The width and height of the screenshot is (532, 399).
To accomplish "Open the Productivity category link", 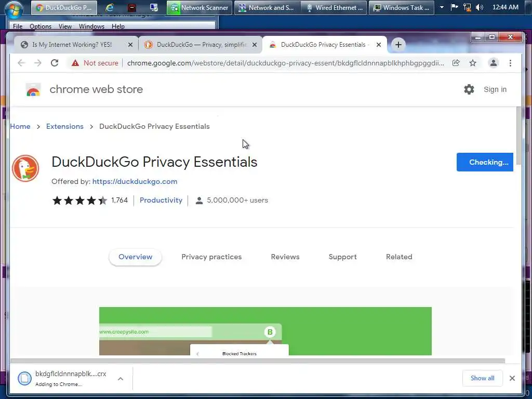I will 161,200.
